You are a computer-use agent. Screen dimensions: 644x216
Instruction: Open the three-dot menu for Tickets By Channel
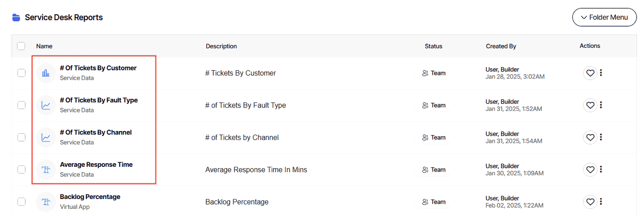point(601,137)
